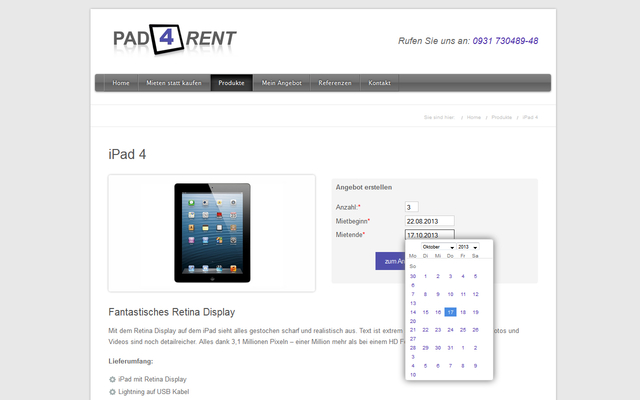Image resolution: width=640 pixels, height=400 pixels.
Task: Pick day 11 in the calendar
Action: pyautogui.click(x=463, y=294)
